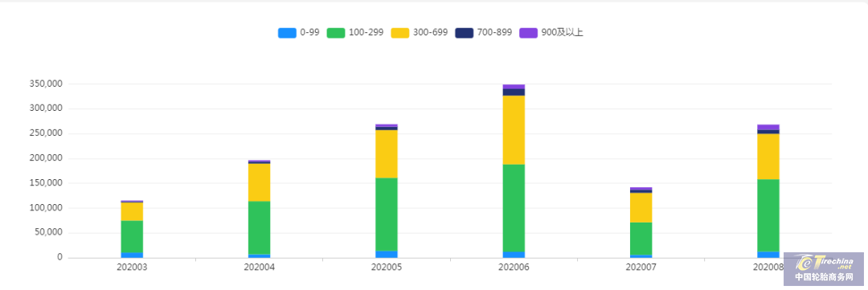Click the 202004 axis label
This screenshot has height=290, width=868.
click(x=259, y=268)
